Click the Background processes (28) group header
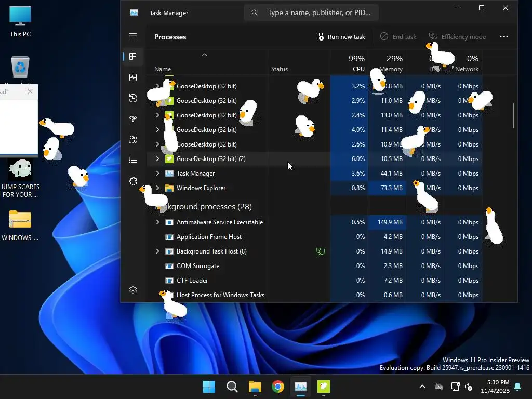 pos(204,207)
